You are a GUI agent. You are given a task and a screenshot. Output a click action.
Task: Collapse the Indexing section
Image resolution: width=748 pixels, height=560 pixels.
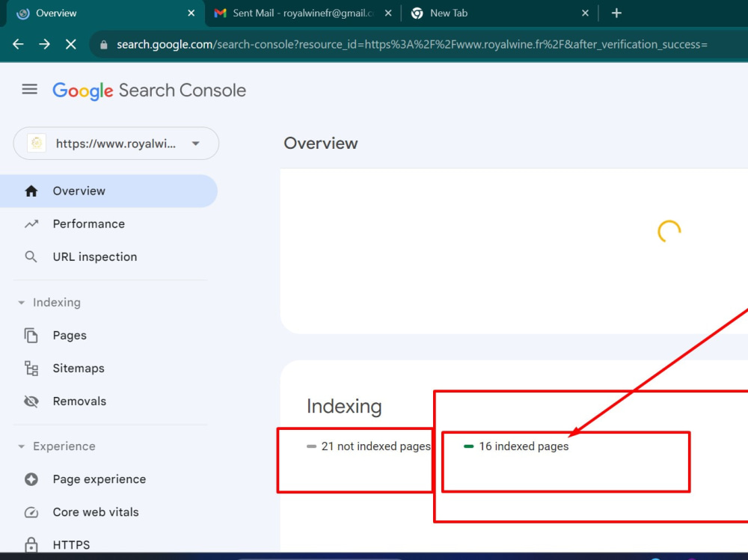49,302
